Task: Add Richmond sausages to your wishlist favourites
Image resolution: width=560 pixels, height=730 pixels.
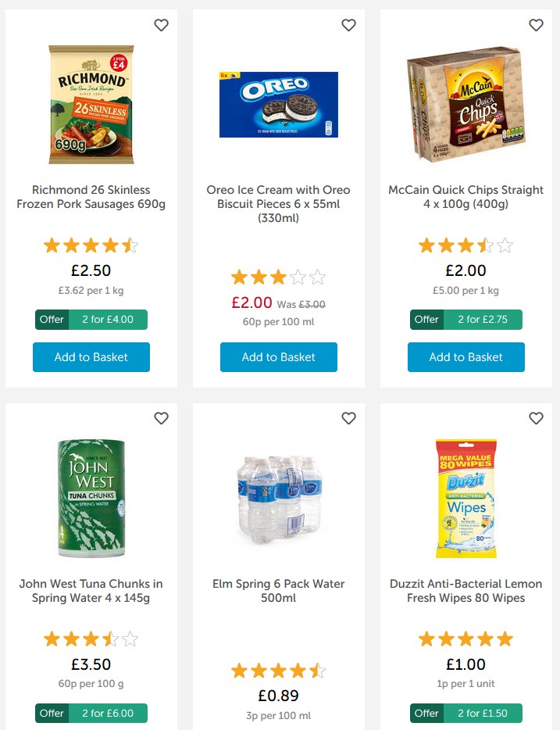Action: [161, 25]
